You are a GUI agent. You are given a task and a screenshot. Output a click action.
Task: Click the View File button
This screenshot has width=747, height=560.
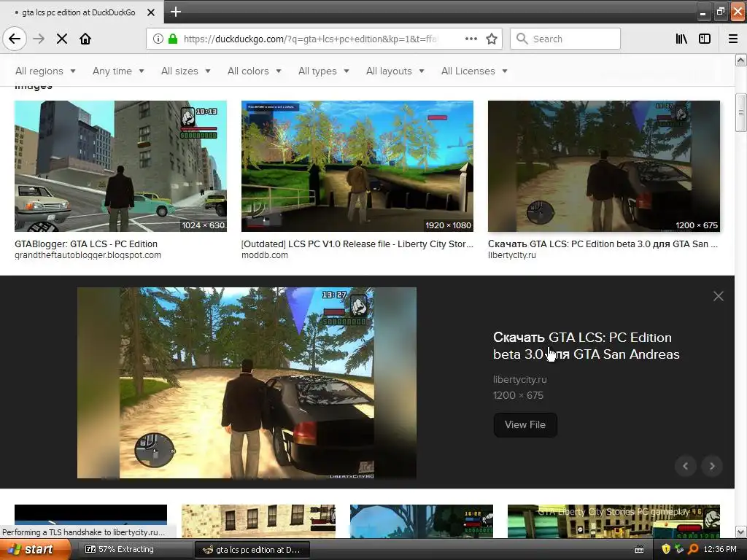click(x=525, y=425)
